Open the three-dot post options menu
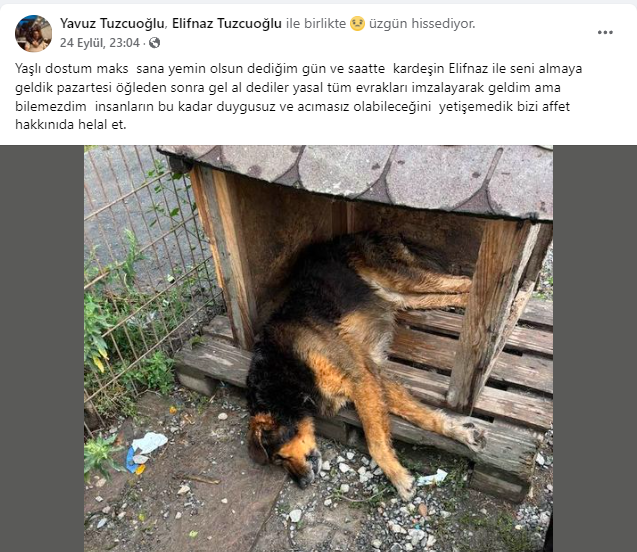 [605, 32]
